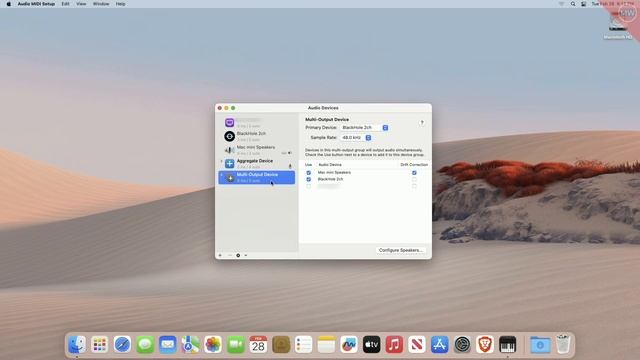Open the Trash from the Dock
The image size is (640, 360).
coord(563,344)
